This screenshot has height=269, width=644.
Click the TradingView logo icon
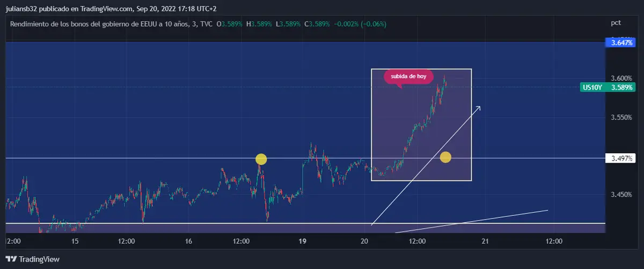click(x=11, y=259)
